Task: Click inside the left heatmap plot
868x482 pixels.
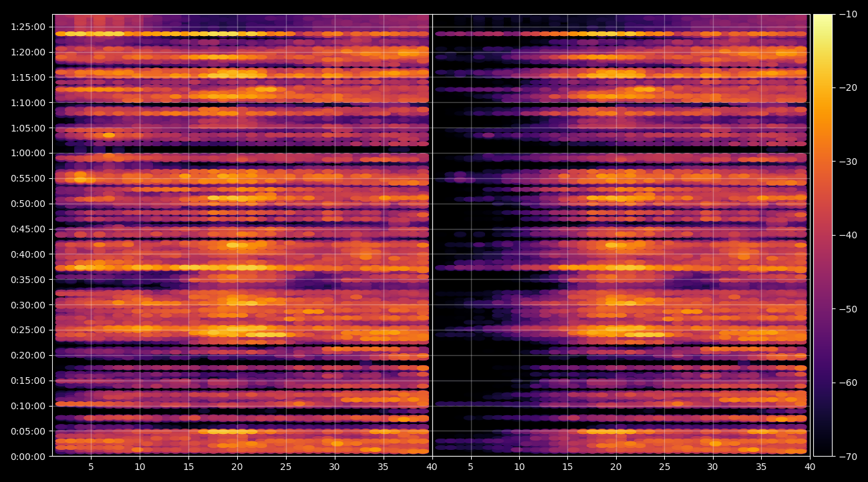Action: [x=241, y=235]
